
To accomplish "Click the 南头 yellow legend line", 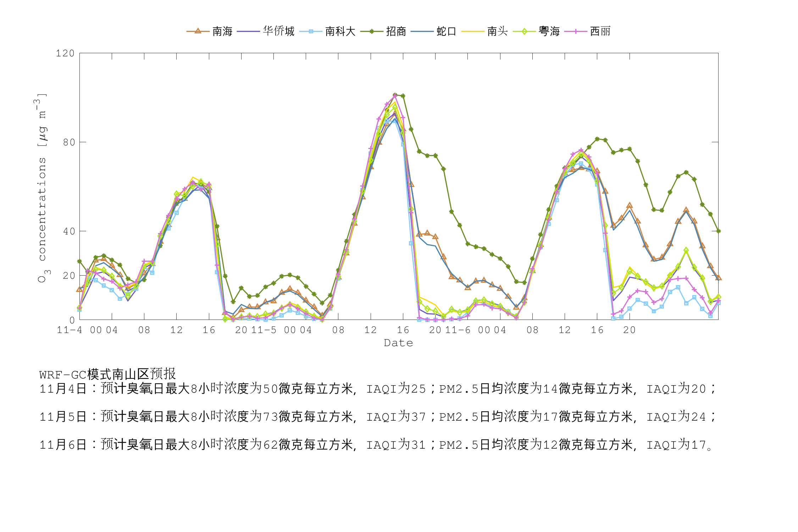I will (x=473, y=31).
